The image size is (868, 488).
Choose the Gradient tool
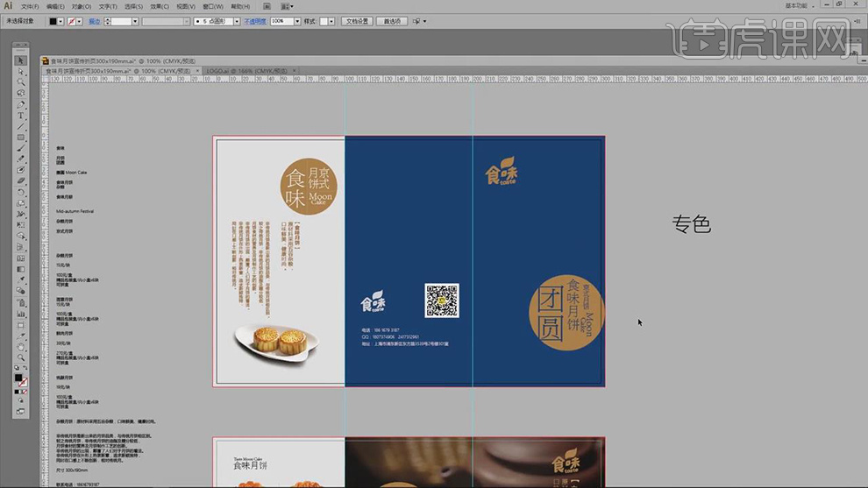pos(20,270)
